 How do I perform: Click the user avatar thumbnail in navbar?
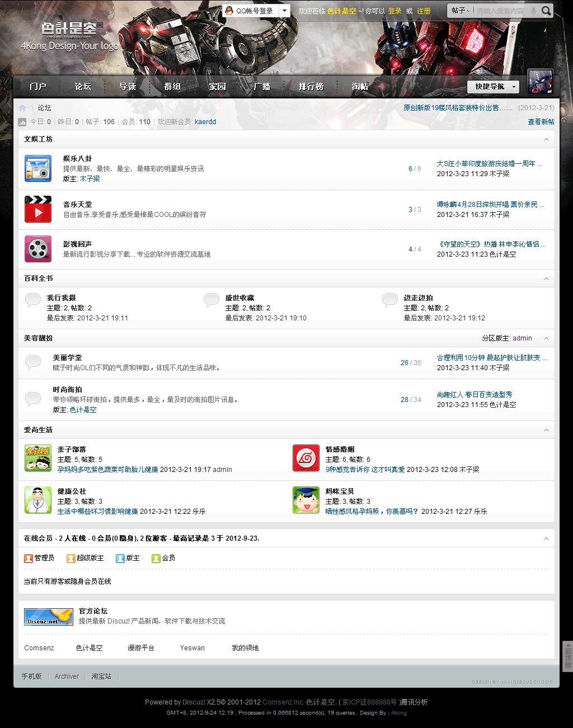(541, 82)
